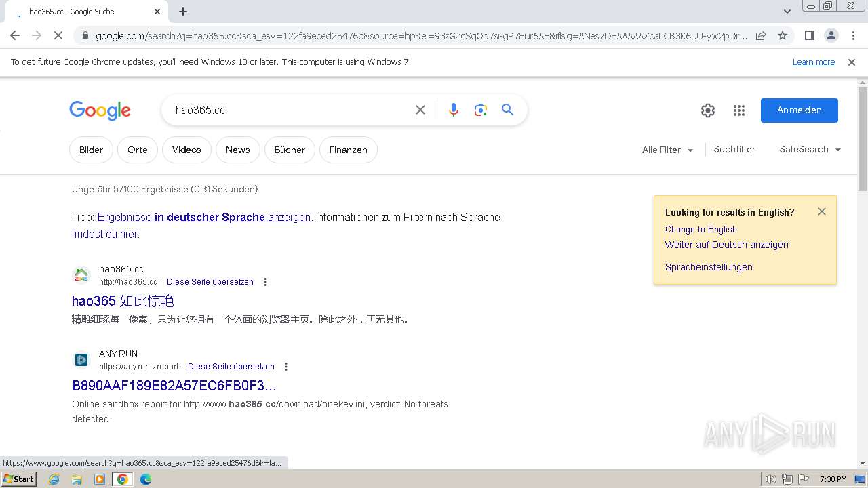Open more options for ANY.RUN result

[x=286, y=367]
